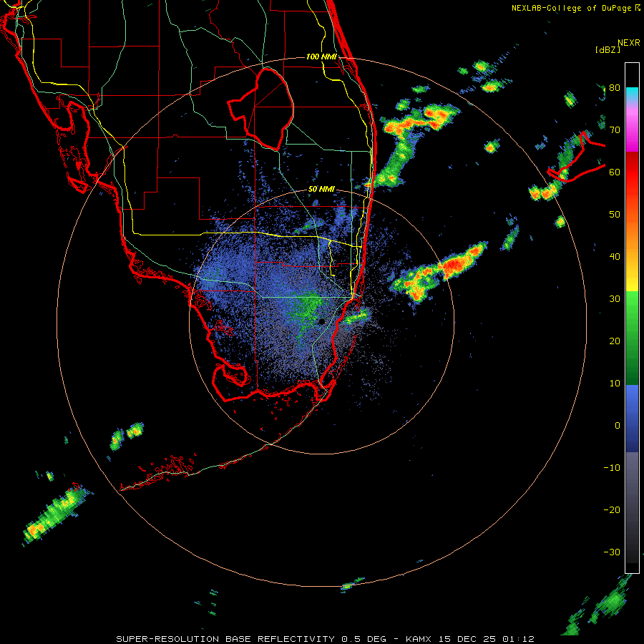
Task: Pick the orange segment of the color bar
Action: [x=632, y=234]
